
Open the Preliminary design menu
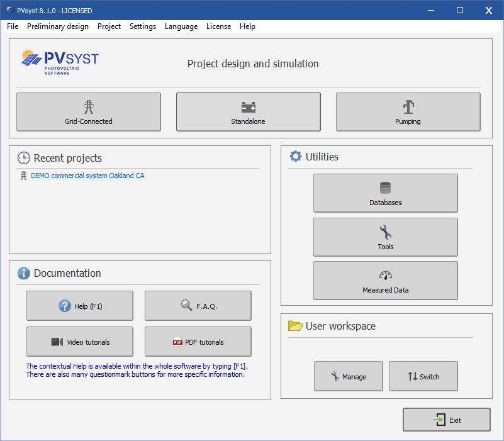pos(58,26)
